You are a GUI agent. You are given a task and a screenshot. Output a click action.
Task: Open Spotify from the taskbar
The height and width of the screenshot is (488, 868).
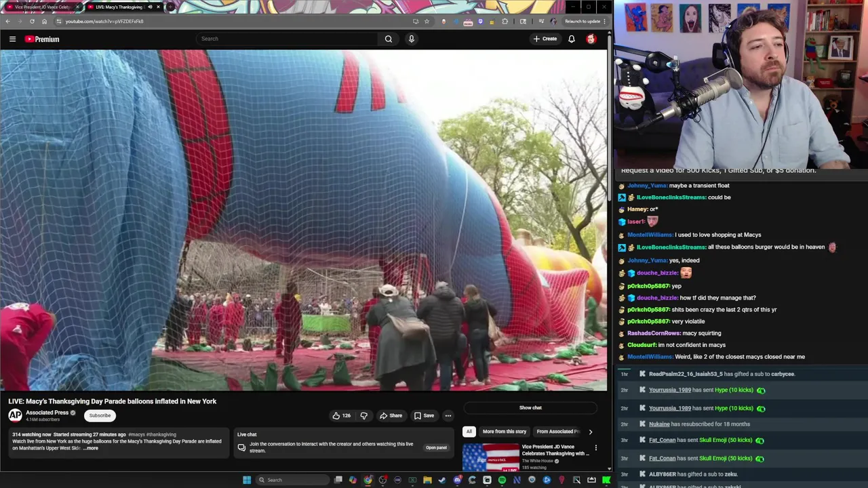click(x=502, y=480)
